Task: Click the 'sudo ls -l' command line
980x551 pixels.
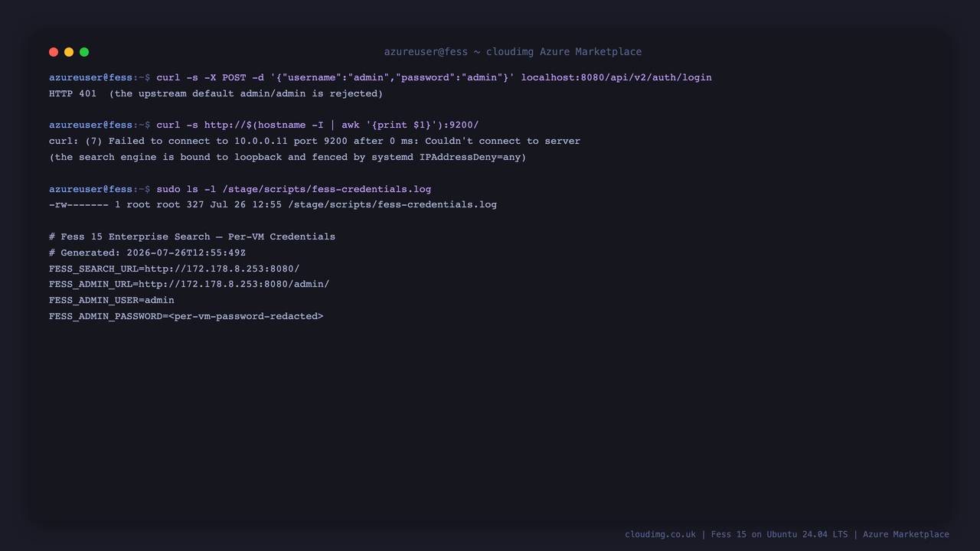Action: click(240, 189)
